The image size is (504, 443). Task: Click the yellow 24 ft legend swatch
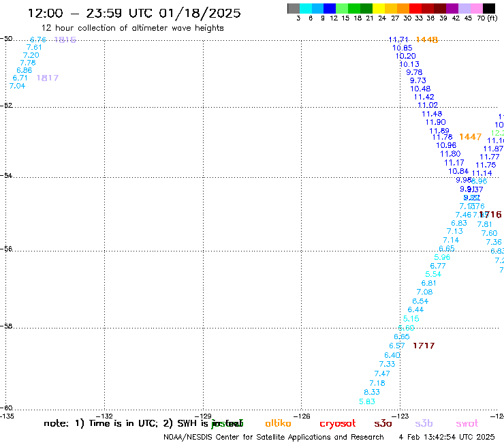click(379, 8)
